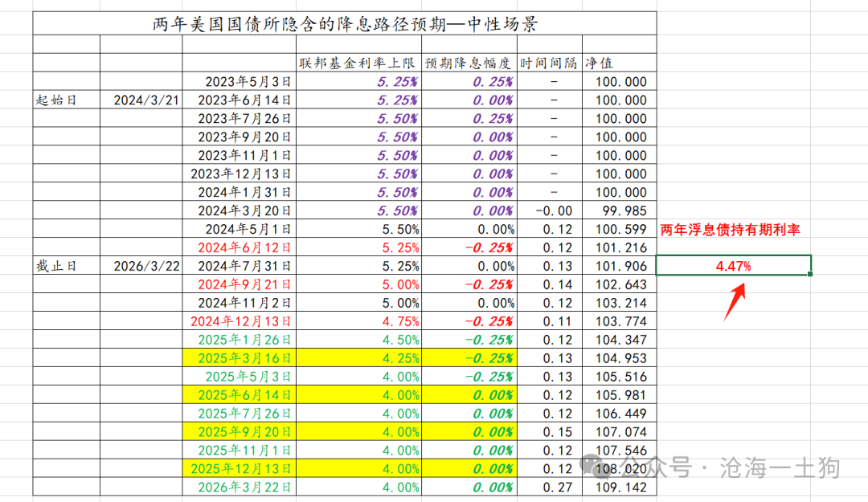The width and height of the screenshot is (868, 502).
Task: Select the yellow 2025年12月13日 date cell
Action: 240,469
